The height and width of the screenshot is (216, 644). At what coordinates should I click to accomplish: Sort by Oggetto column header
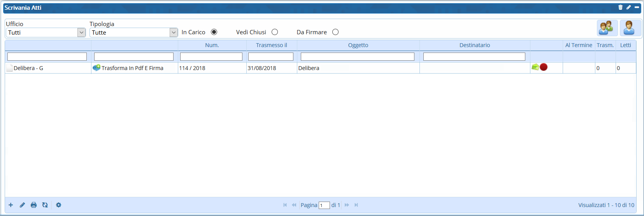tap(358, 45)
